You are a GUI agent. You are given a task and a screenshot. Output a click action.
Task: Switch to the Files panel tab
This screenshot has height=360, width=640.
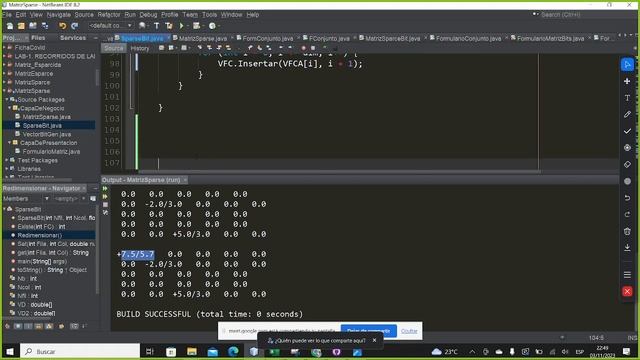[x=38, y=38]
